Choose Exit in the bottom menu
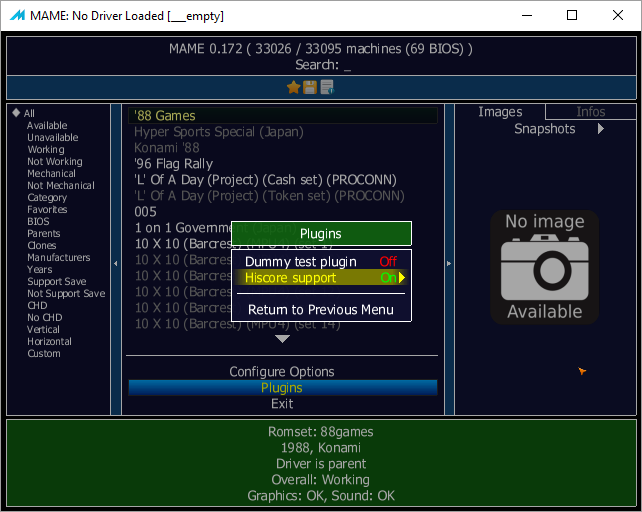 coord(282,404)
